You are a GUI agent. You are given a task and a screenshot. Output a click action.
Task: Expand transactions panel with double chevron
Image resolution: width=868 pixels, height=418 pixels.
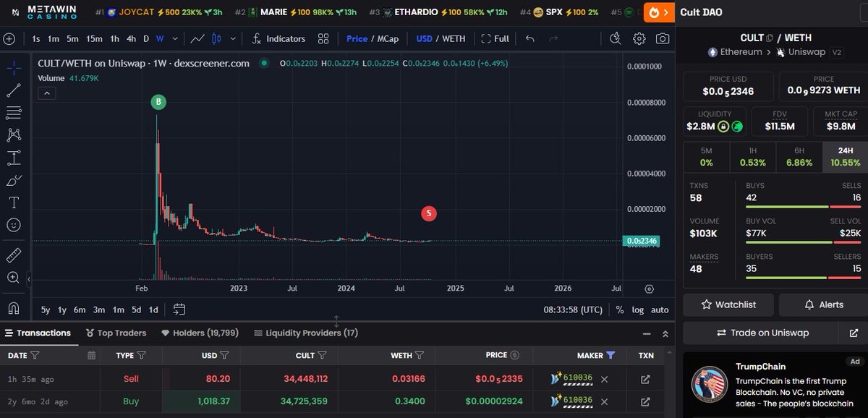665,333
